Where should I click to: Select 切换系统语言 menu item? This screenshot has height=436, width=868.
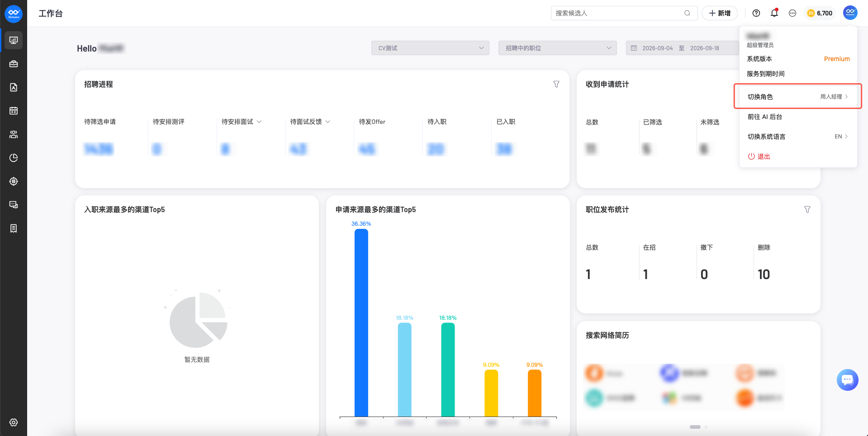pyautogui.click(x=798, y=137)
